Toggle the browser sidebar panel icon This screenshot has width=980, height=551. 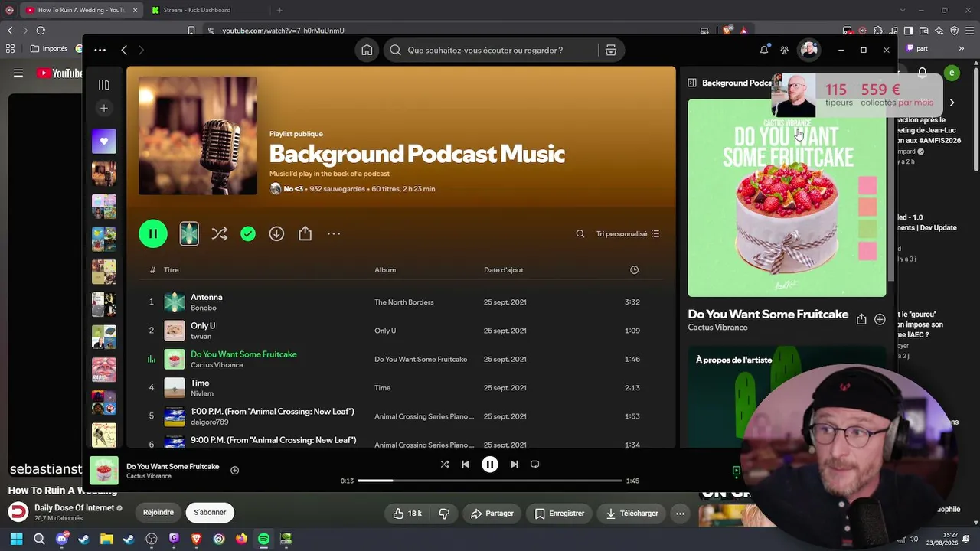(908, 31)
